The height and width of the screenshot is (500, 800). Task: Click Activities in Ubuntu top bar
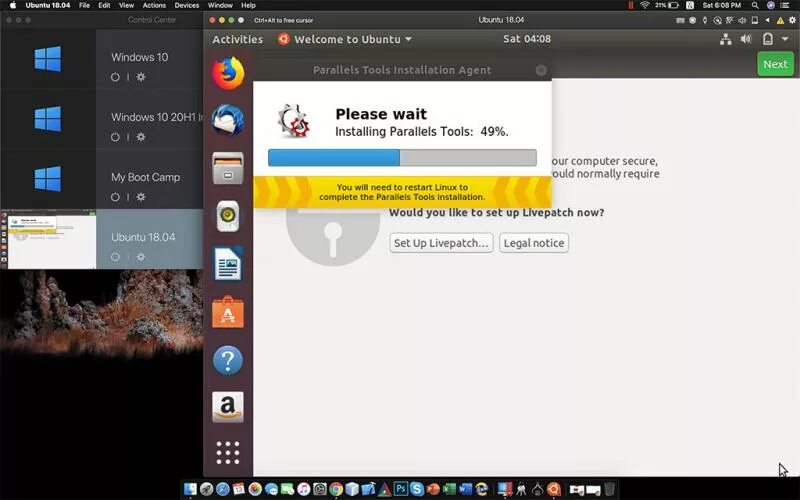click(237, 39)
